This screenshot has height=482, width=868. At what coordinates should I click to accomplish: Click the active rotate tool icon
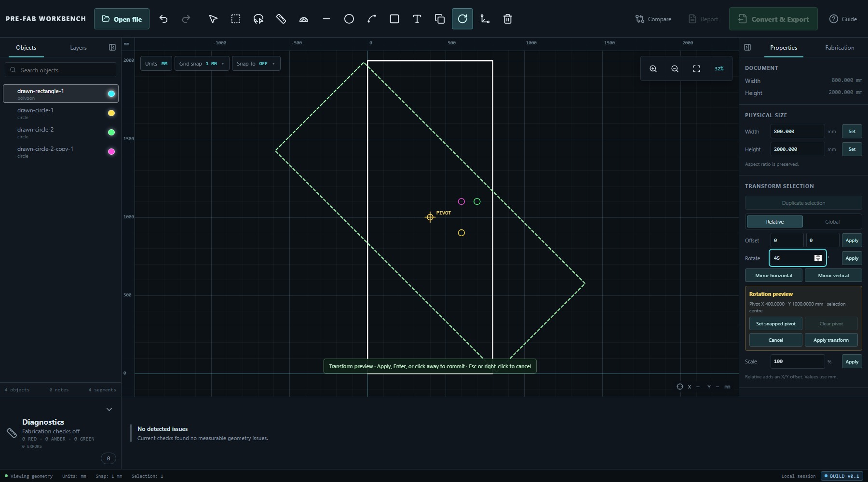click(x=462, y=19)
